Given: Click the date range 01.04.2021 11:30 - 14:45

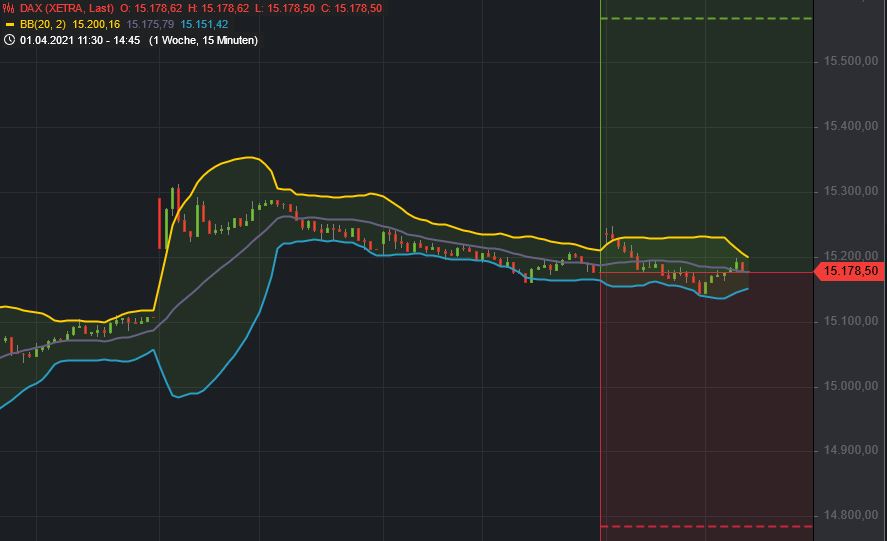Looking at the screenshot, I should click(80, 40).
